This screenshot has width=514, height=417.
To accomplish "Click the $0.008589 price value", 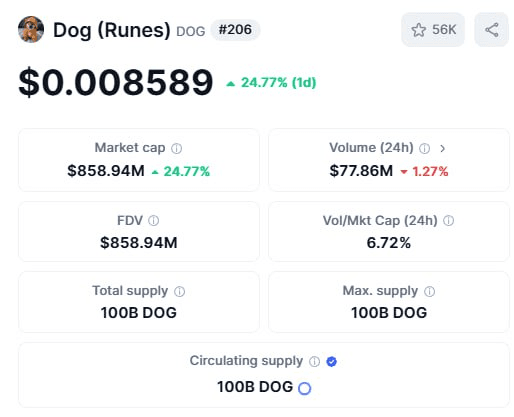I will click(x=116, y=82).
